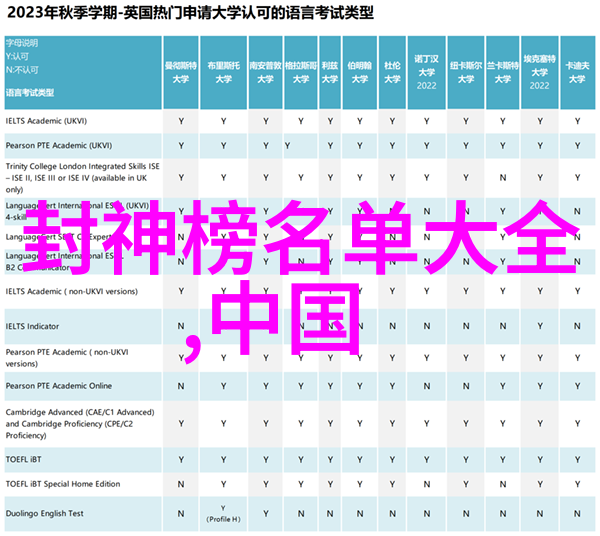Viewport: 600px width, 536px height.
Task: Select the 卡迪夫大学 column header
Action: click(x=577, y=72)
